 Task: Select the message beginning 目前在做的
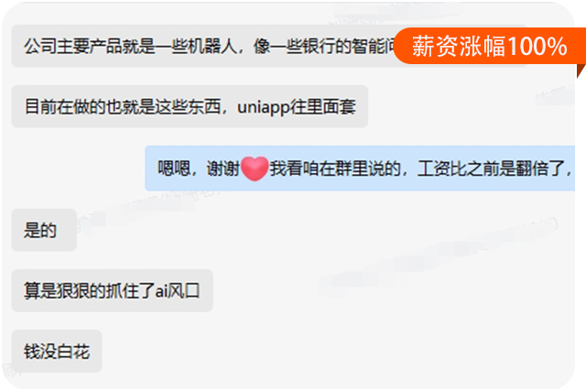pyautogui.click(x=190, y=106)
